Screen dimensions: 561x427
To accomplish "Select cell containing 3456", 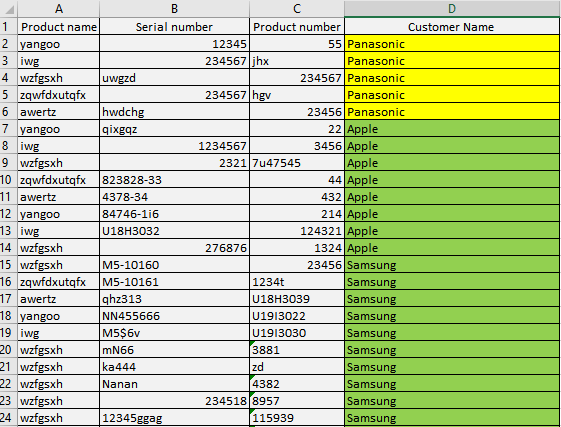I will click(x=297, y=145).
